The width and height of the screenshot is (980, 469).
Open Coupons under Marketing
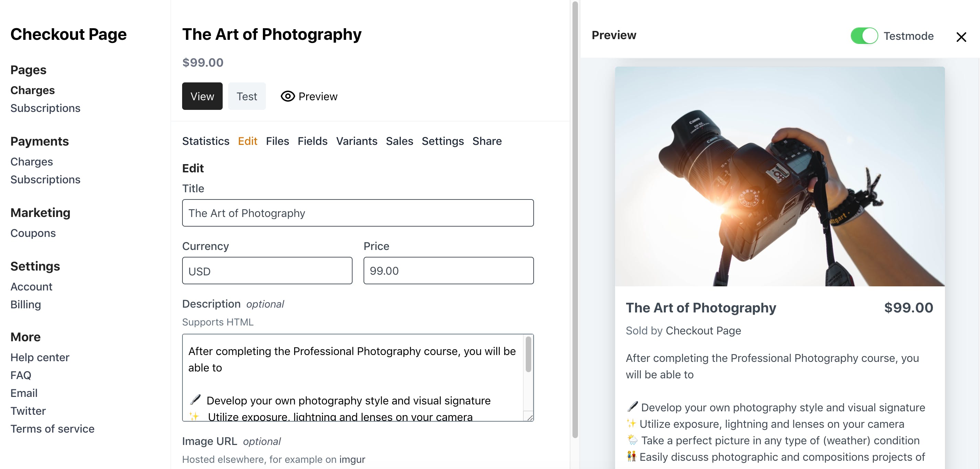[33, 233]
